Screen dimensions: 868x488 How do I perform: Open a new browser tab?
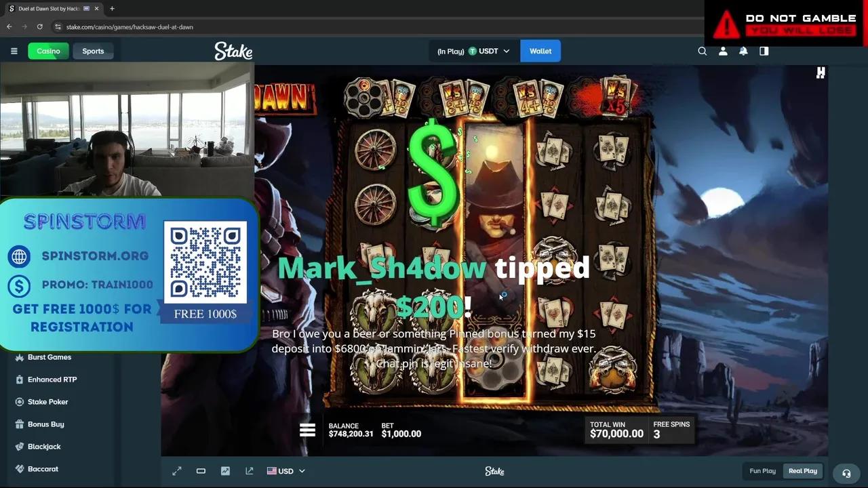click(112, 9)
